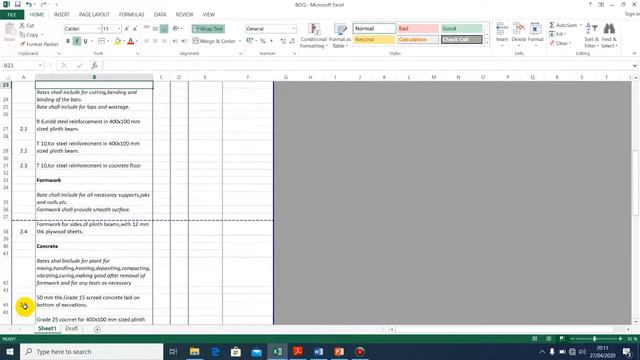This screenshot has height=360, width=640.
Task: Switch to Page Layout view in status bar
Action: pyautogui.click(x=549, y=339)
